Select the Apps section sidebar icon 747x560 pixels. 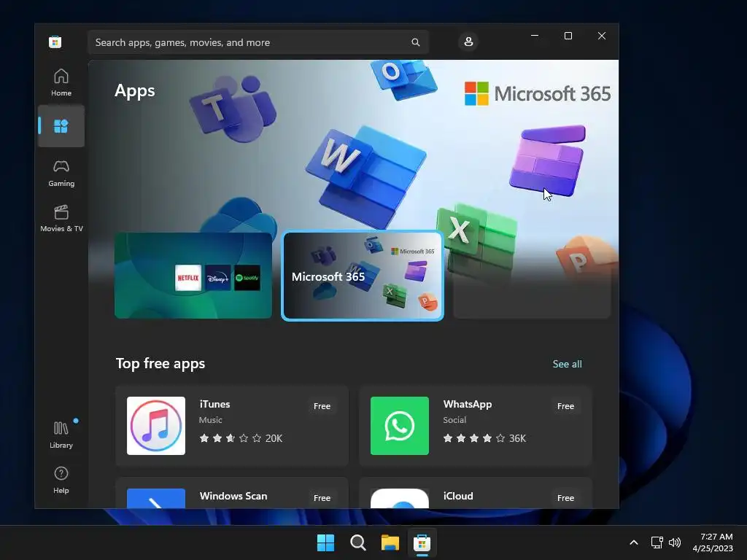coord(61,126)
